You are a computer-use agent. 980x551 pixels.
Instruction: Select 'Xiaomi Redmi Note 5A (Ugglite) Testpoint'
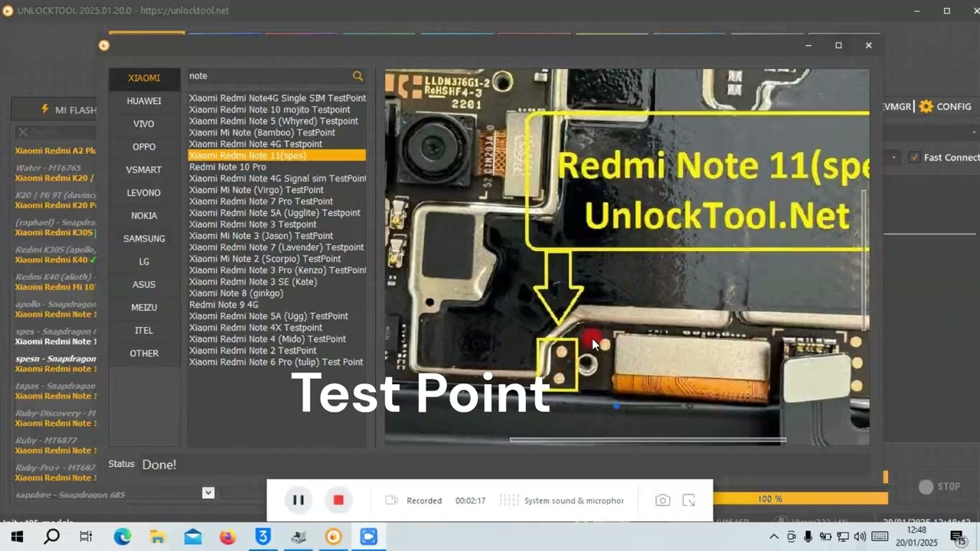pyautogui.click(x=277, y=213)
